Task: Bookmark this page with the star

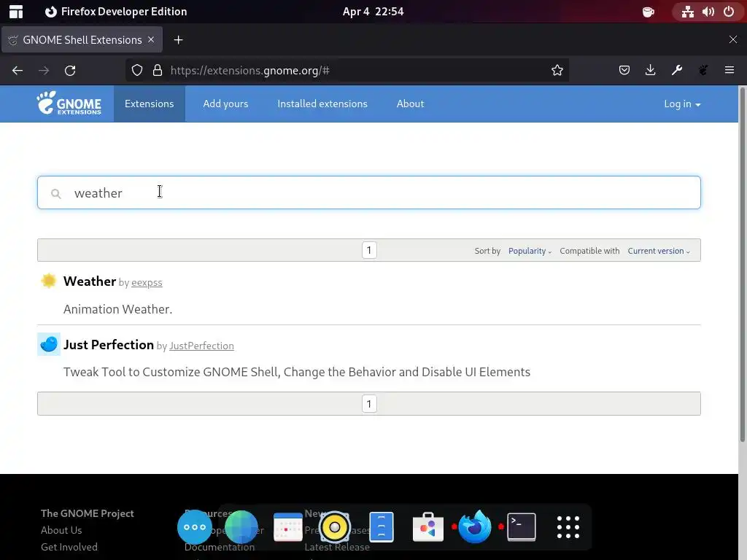Action: 557,71
